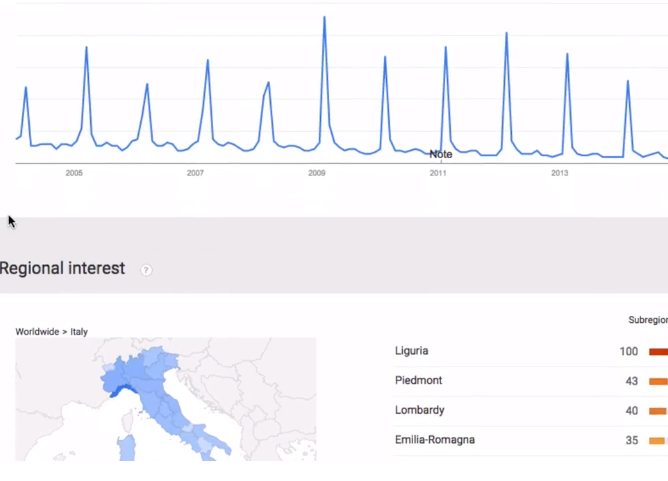Click the Worldwide breadcrumb link
668x481 pixels.
[37, 332]
